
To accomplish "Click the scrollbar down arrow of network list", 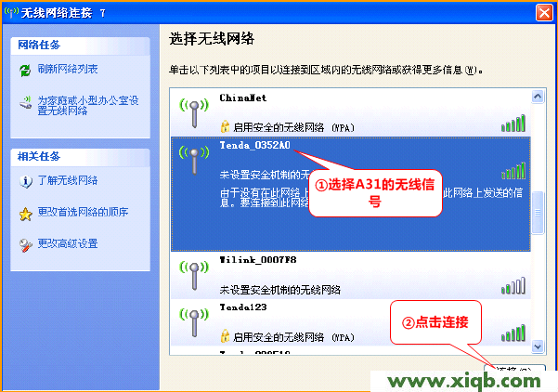I will pyautogui.click(x=538, y=346).
